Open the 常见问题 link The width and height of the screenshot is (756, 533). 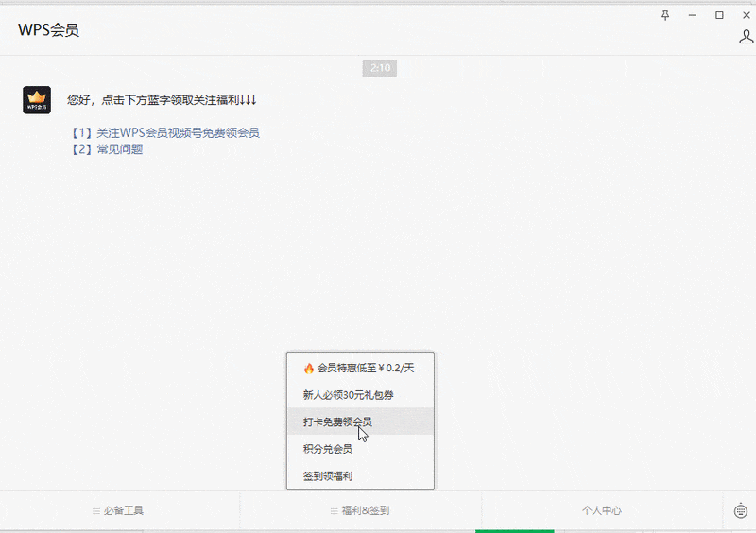(x=120, y=149)
